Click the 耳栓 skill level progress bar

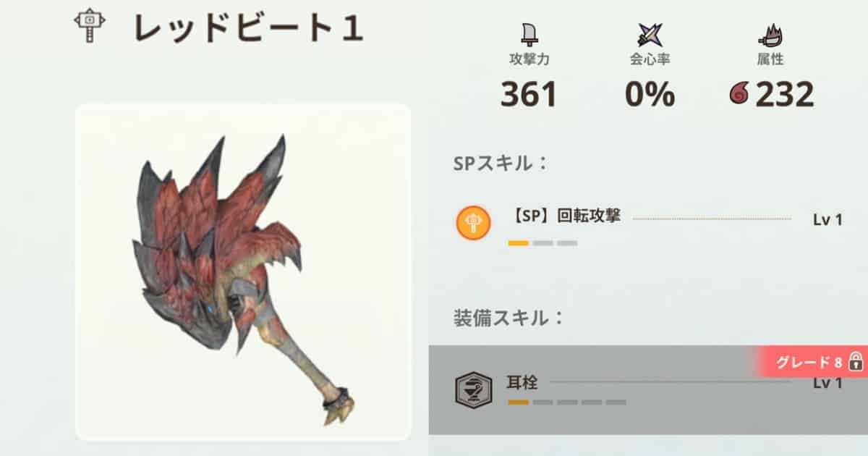tap(567, 402)
